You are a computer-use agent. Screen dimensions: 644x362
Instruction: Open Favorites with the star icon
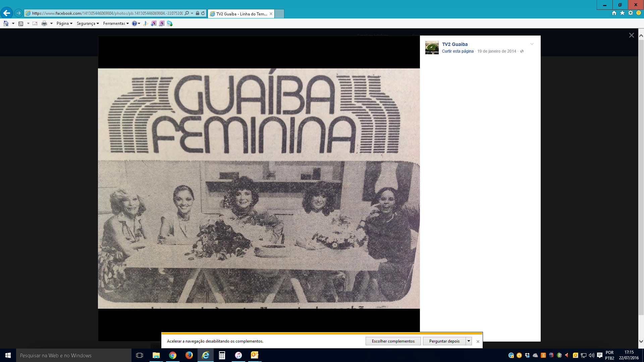[x=623, y=13]
